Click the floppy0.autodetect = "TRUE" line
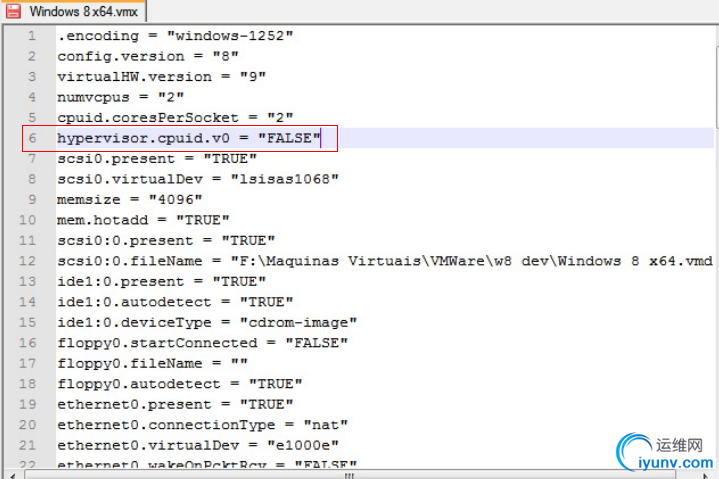Image resolution: width=719 pixels, height=479 pixels. (180, 384)
